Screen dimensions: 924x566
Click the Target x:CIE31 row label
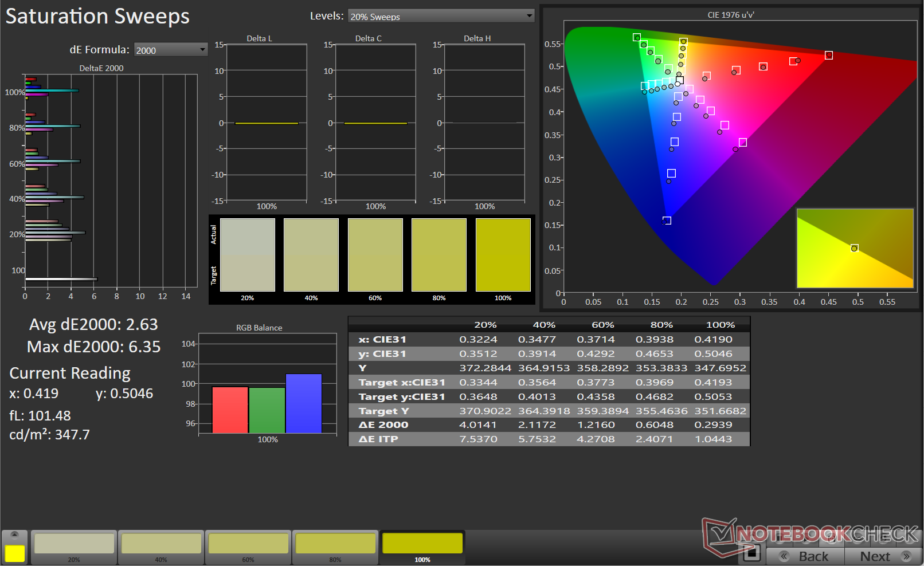click(x=402, y=383)
